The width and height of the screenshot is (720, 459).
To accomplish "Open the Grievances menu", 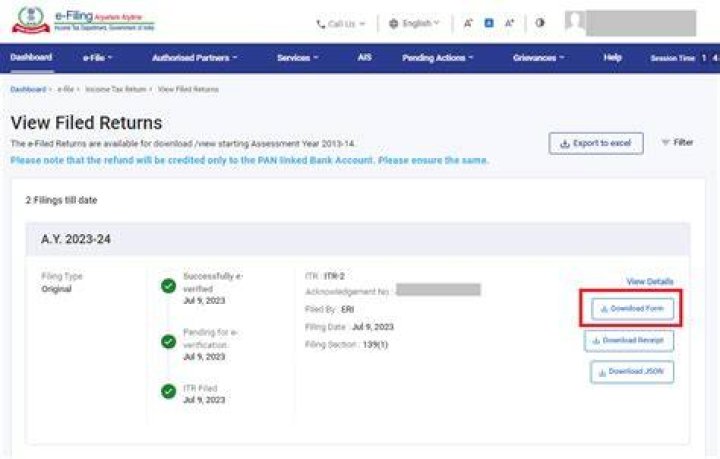I will 538,58.
